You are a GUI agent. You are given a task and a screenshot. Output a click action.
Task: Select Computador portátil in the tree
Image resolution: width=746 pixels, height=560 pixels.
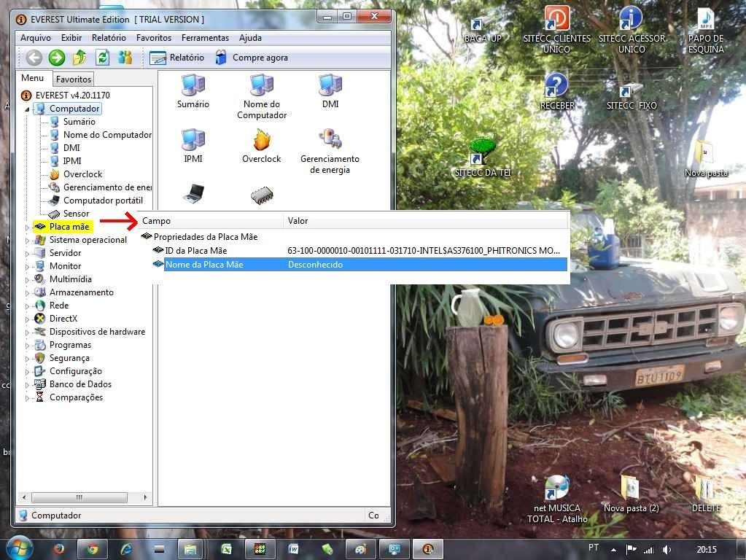click(x=103, y=201)
